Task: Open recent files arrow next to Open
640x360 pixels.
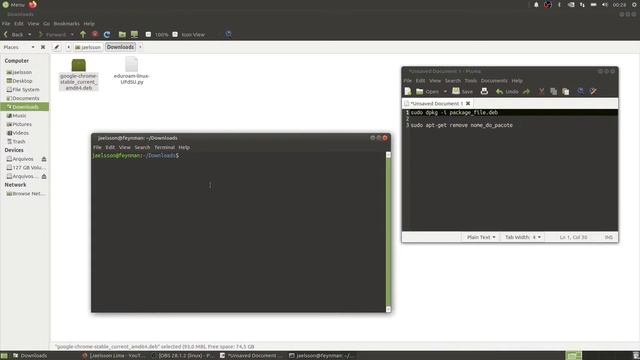Action: click(x=445, y=91)
